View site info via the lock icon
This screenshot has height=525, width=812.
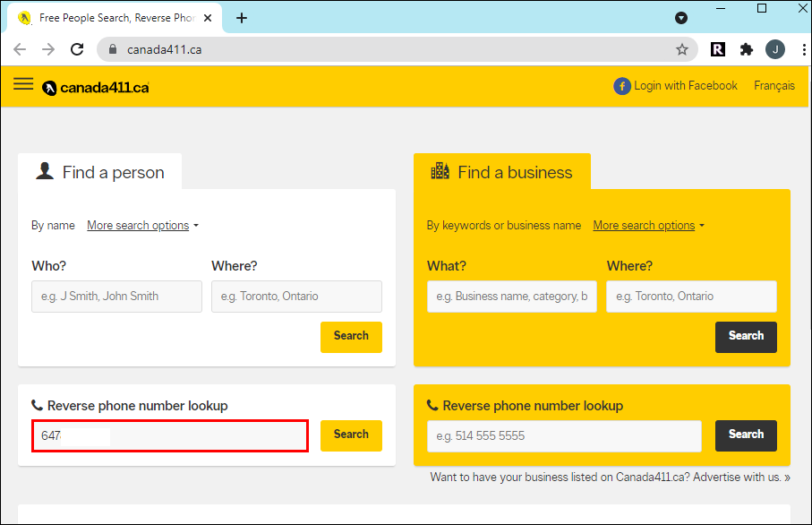pos(113,48)
